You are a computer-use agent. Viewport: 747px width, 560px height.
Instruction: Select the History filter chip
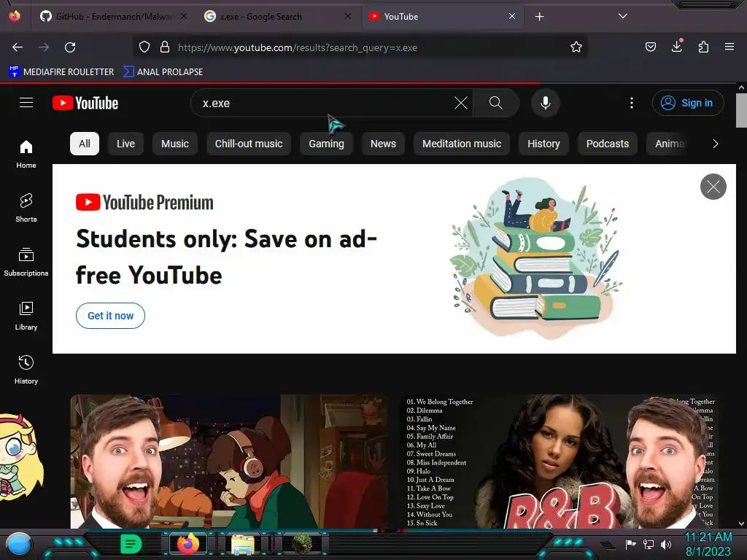[x=543, y=144]
